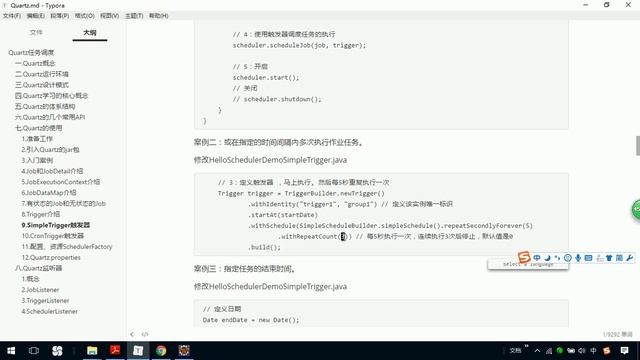Viewport: 640px width, 360px height.
Task: Click the Sogou input method logo
Action: (524, 257)
